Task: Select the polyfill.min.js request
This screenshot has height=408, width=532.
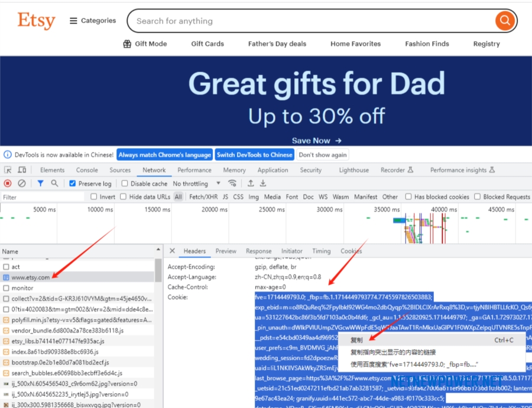Action: 77,320
